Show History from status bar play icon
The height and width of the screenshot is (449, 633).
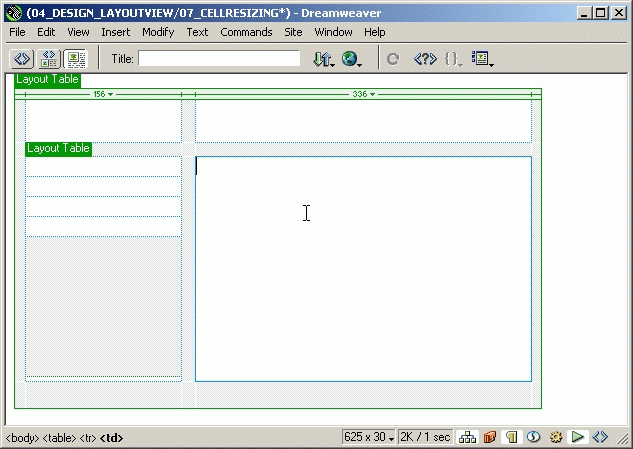578,437
